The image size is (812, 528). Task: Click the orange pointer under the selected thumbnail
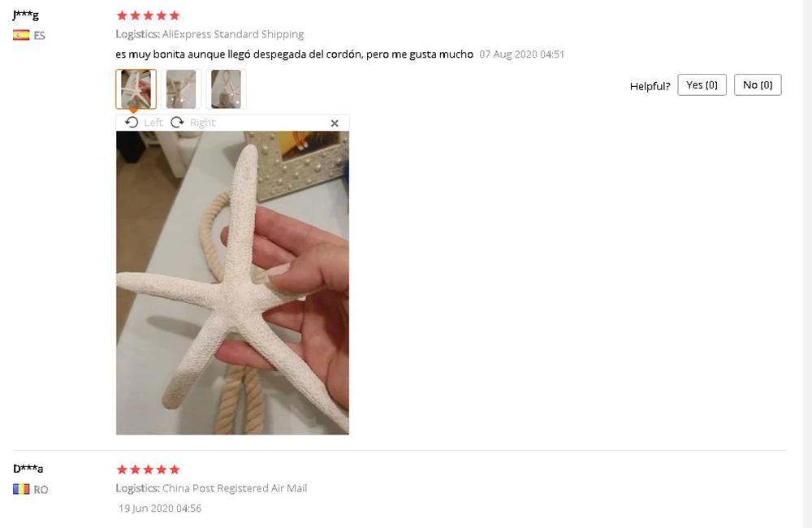pyautogui.click(x=134, y=110)
